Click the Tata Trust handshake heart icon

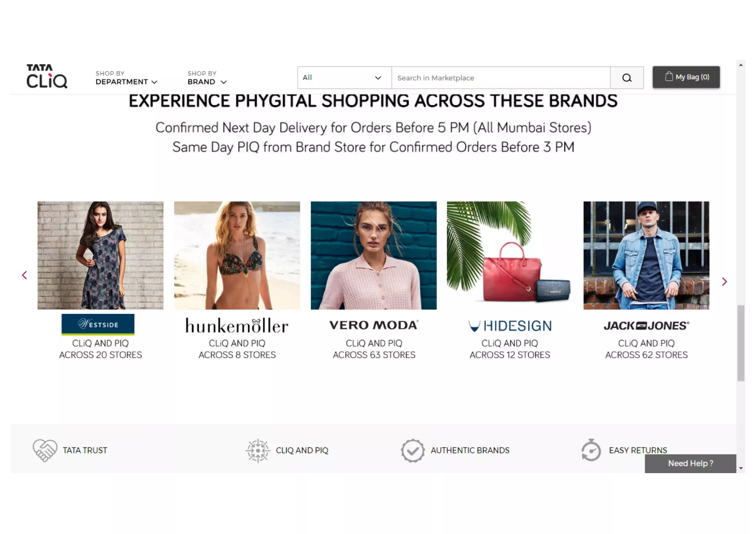[45, 450]
